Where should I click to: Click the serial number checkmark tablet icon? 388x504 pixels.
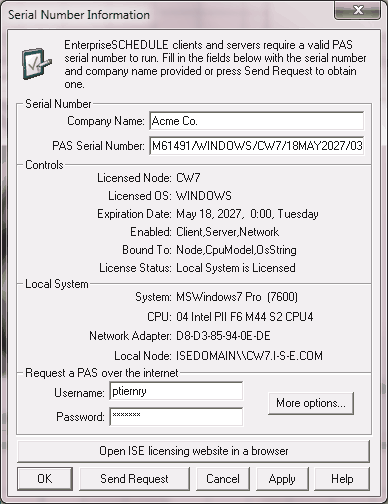tap(37, 64)
